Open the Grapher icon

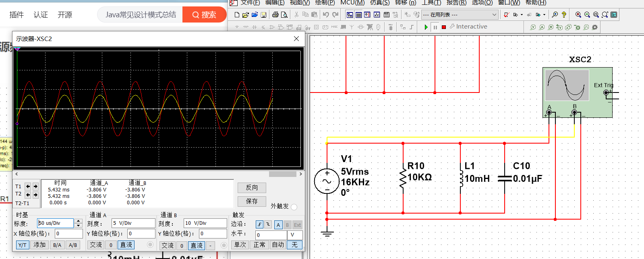(x=377, y=15)
